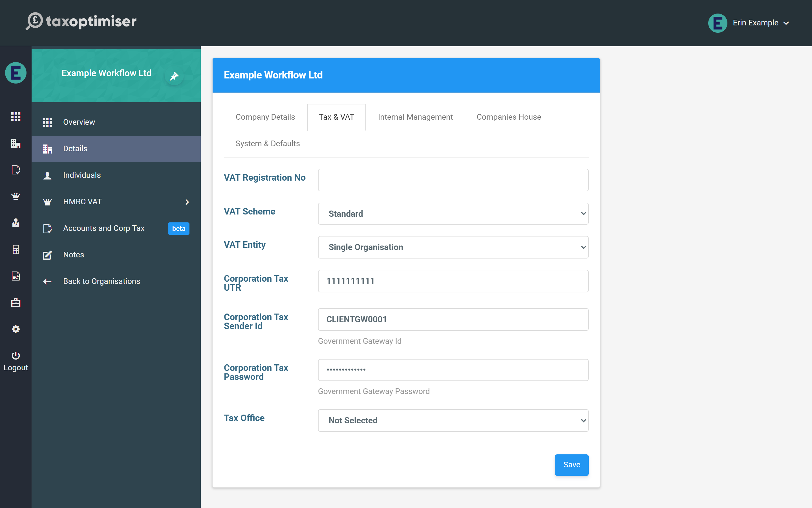Click the beta badge
Screen dimensions: 812x508
tap(178, 229)
